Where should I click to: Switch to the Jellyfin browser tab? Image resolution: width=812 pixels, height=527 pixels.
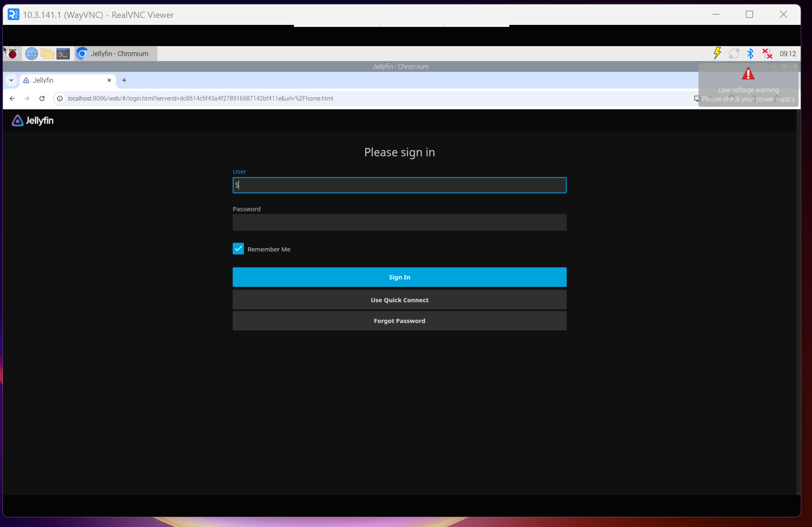[68, 81]
